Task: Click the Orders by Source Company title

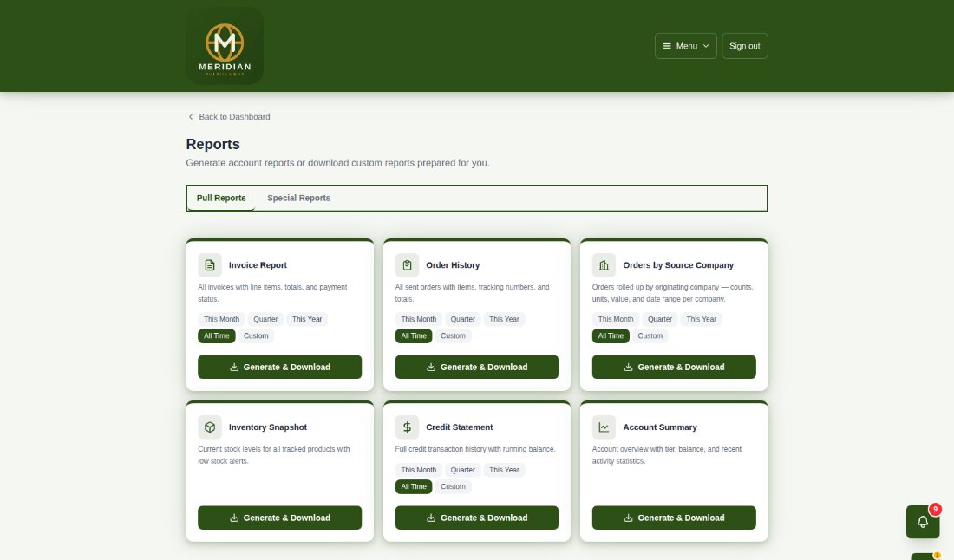Action: [x=678, y=265]
